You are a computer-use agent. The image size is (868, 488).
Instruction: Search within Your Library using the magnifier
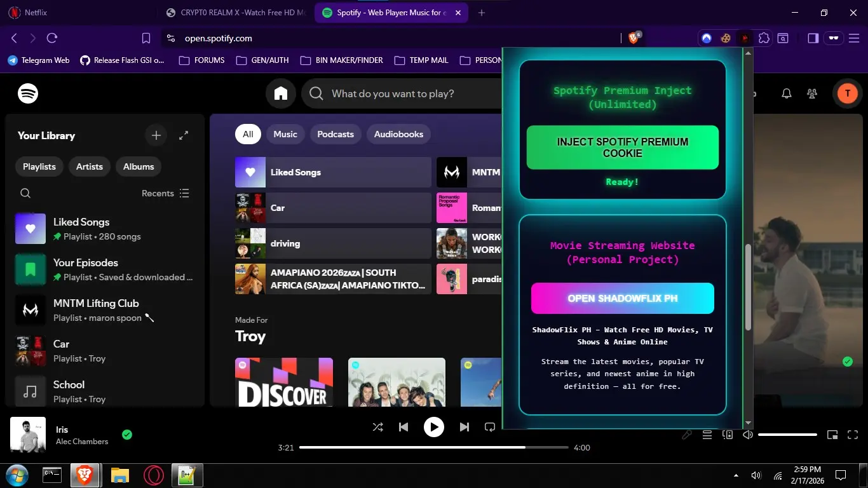[x=25, y=193]
